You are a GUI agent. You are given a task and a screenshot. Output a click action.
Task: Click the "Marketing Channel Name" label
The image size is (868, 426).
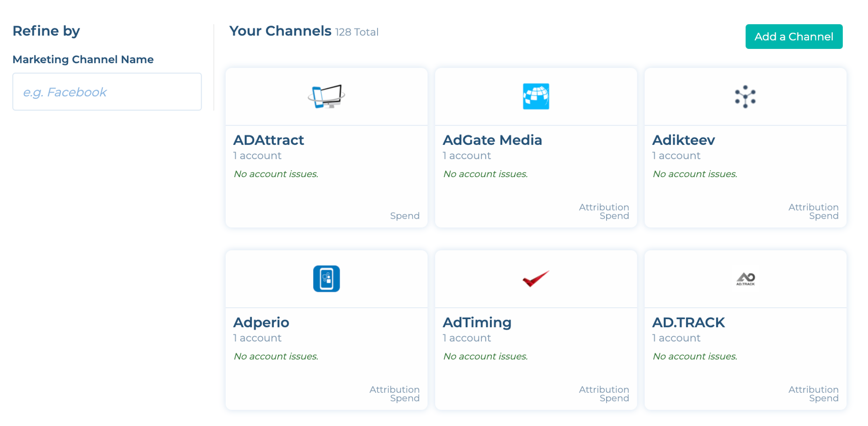pyautogui.click(x=83, y=59)
